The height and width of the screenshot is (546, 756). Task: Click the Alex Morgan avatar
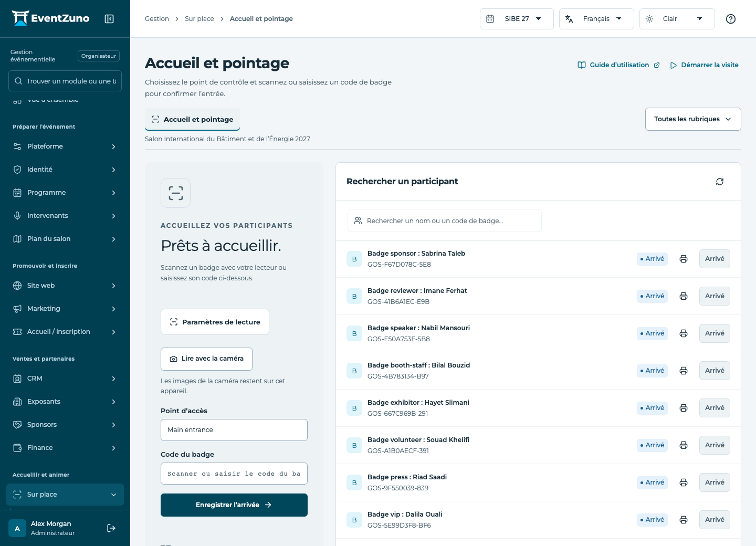point(17,528)
